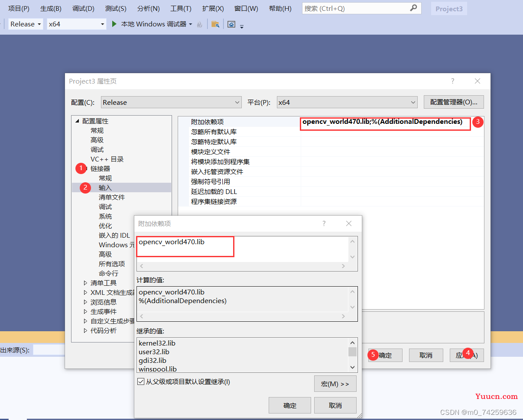Open the 帮助(H) menu
523x420 pixels.
tap(280, 9)
